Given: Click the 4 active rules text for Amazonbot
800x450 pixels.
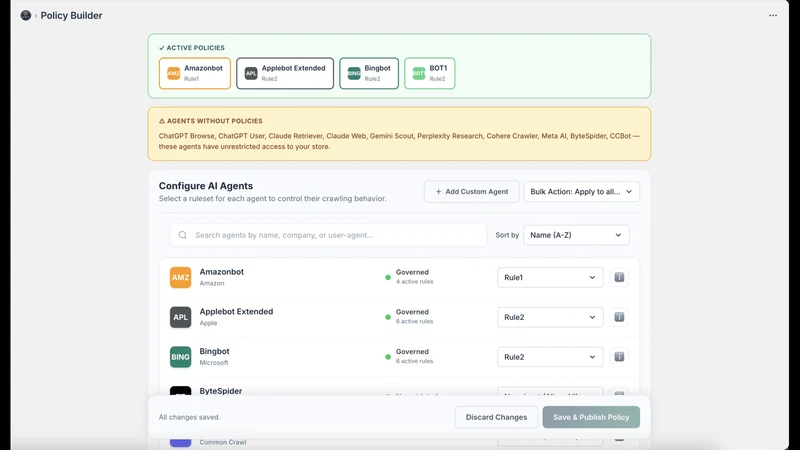Looking at the screenshot, I should click(x=414, y=282).
